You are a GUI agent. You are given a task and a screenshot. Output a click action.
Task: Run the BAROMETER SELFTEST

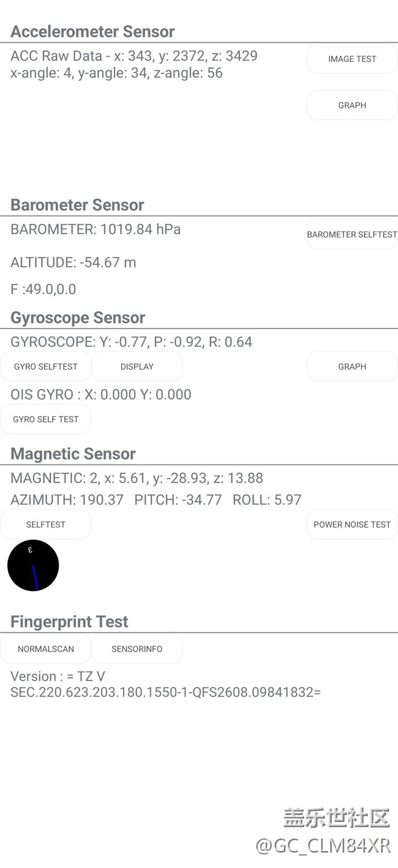(x=352, y=234)
